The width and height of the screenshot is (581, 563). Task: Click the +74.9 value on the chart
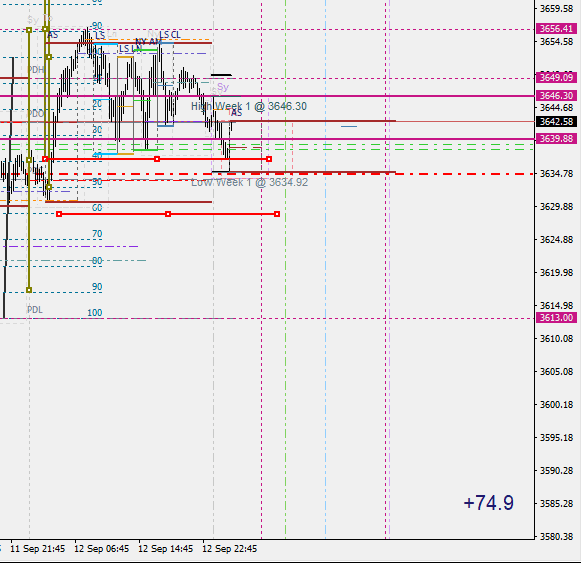coord(489,503)
